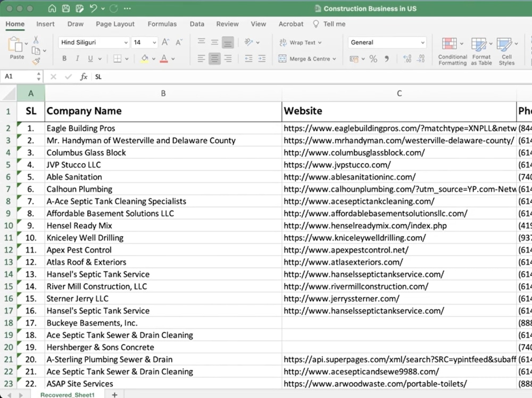Align text right

point(228,58)
